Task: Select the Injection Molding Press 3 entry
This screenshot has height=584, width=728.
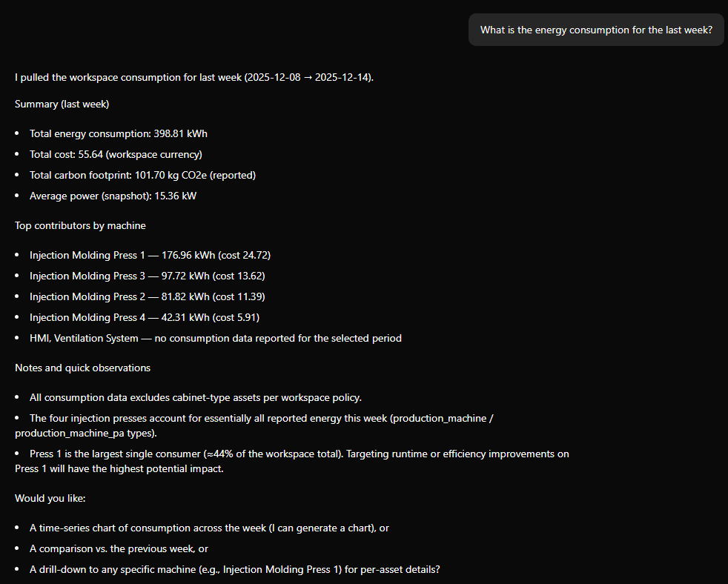Action: point(147,276)
